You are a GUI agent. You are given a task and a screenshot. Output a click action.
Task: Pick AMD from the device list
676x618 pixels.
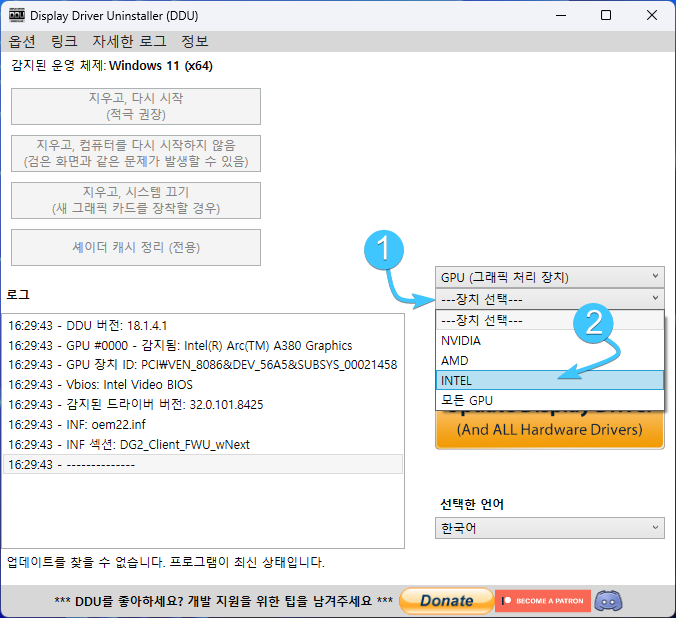tap(549, 360)
